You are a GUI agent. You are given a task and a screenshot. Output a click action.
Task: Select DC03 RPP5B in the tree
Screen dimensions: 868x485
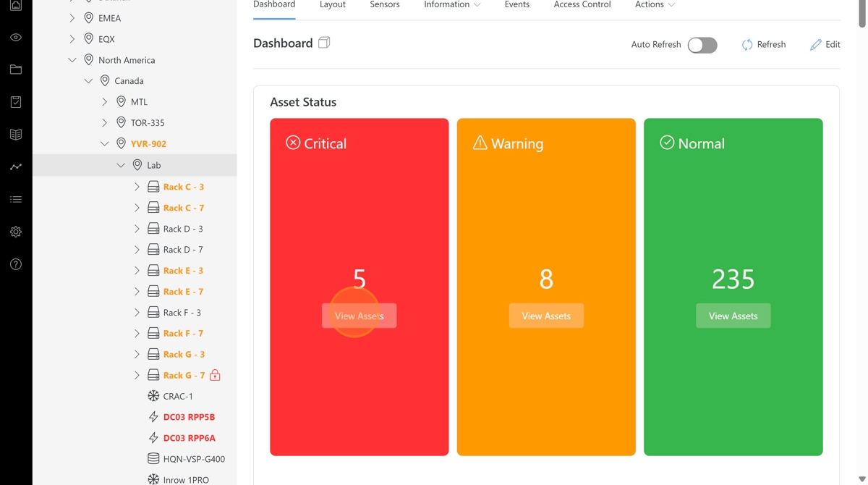189,417
